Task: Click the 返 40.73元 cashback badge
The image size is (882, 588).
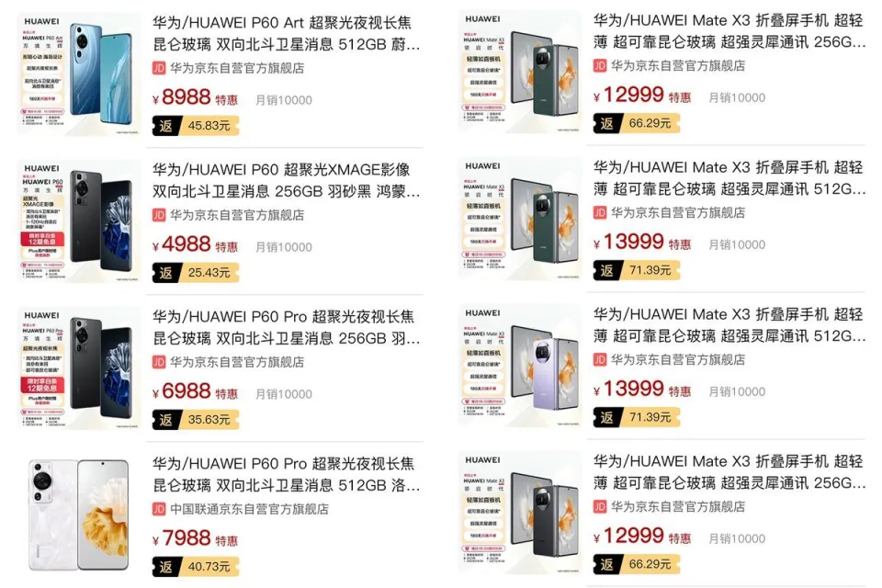Action: (x=196, y=566)
